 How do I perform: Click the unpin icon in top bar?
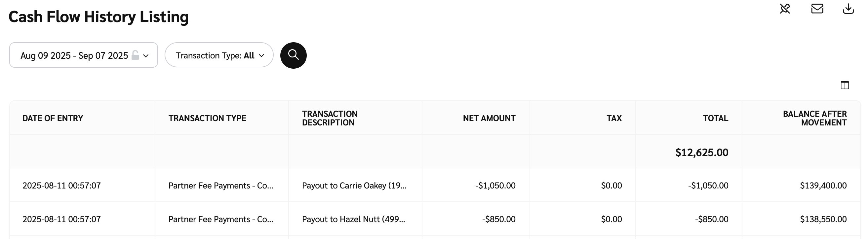785,9
